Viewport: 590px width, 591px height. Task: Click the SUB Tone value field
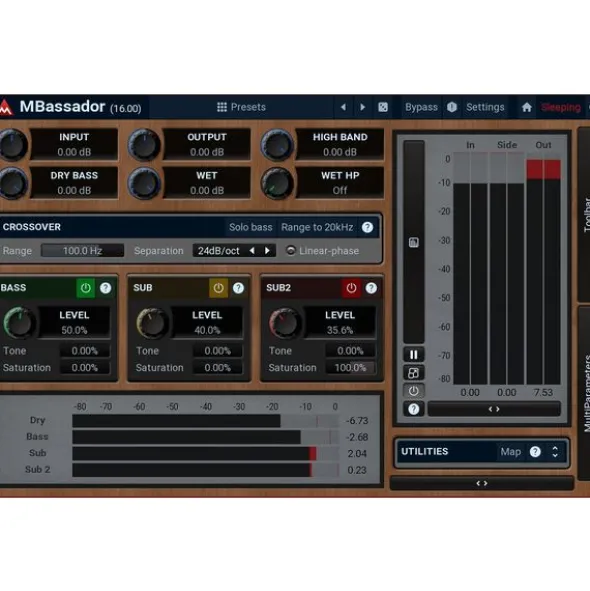pyautogui.click(x=218, y=351)
